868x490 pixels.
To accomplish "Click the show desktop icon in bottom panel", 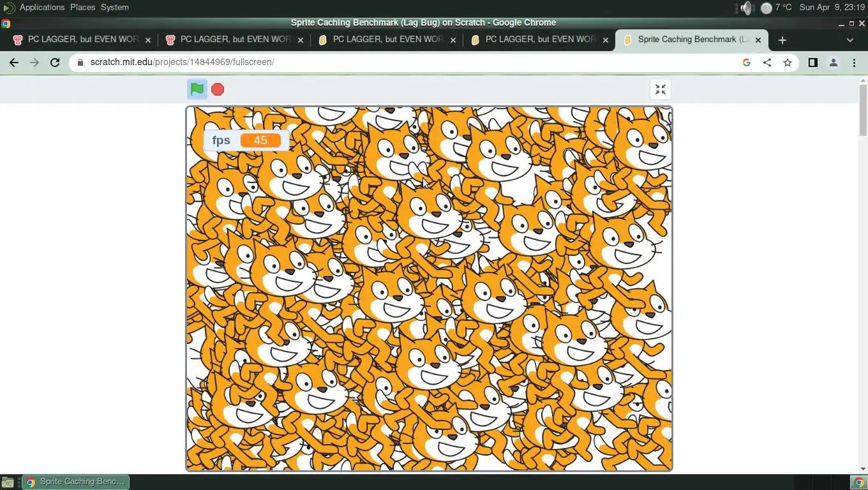I will 8,482.
